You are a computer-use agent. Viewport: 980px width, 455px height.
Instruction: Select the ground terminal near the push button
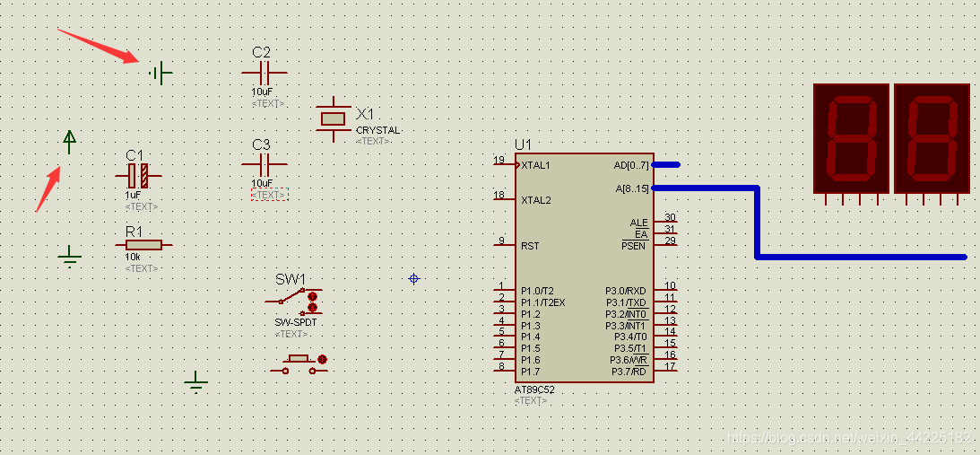(196, 381)
